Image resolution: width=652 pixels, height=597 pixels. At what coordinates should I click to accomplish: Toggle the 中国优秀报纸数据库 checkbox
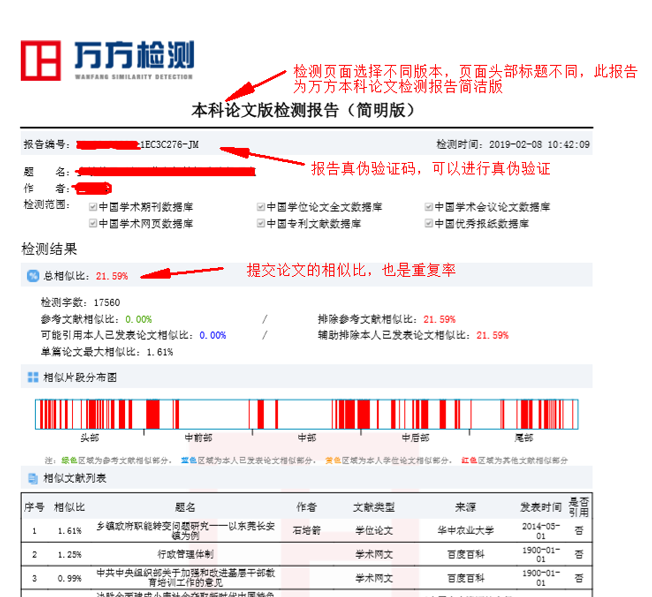coord(429,223)
